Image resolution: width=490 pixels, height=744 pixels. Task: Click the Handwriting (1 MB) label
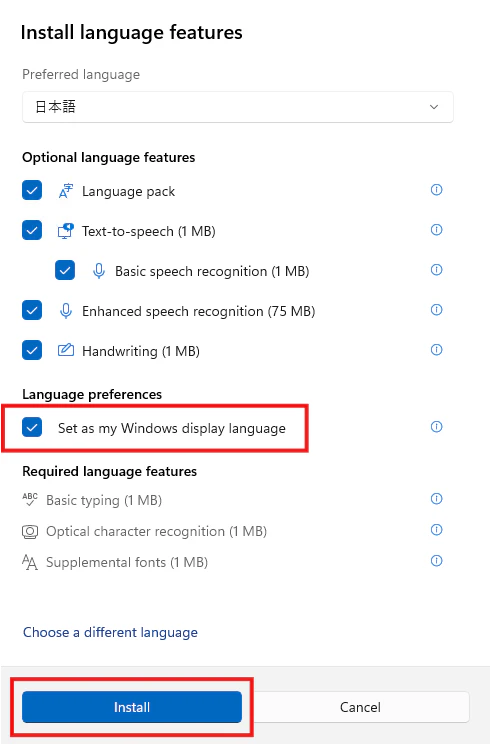point(141,351)
